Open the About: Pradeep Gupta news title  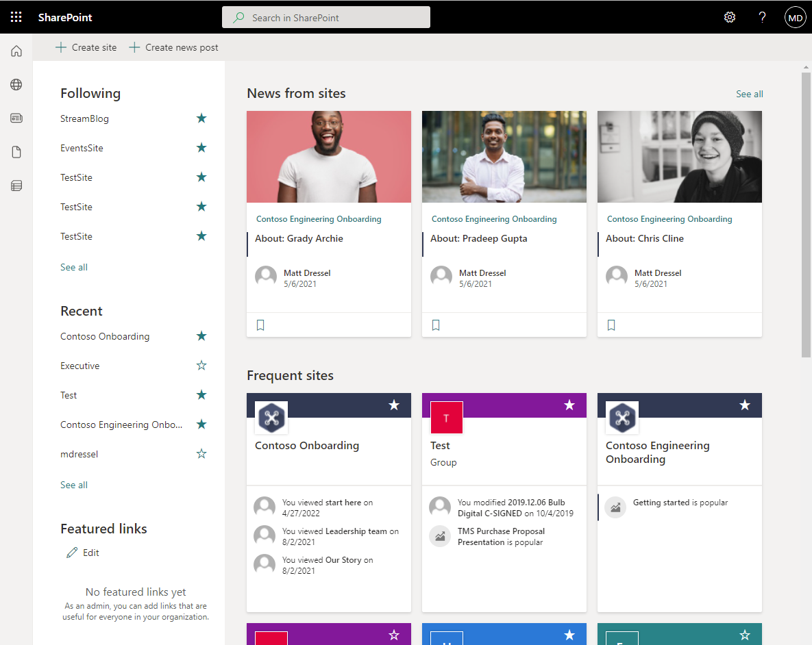(478, 238)
